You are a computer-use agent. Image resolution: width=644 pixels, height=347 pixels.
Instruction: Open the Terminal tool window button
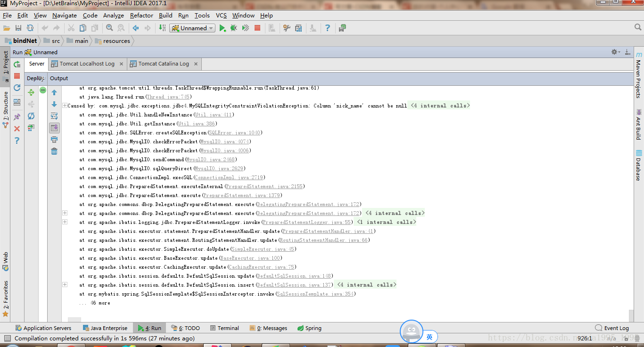point(224,328)
